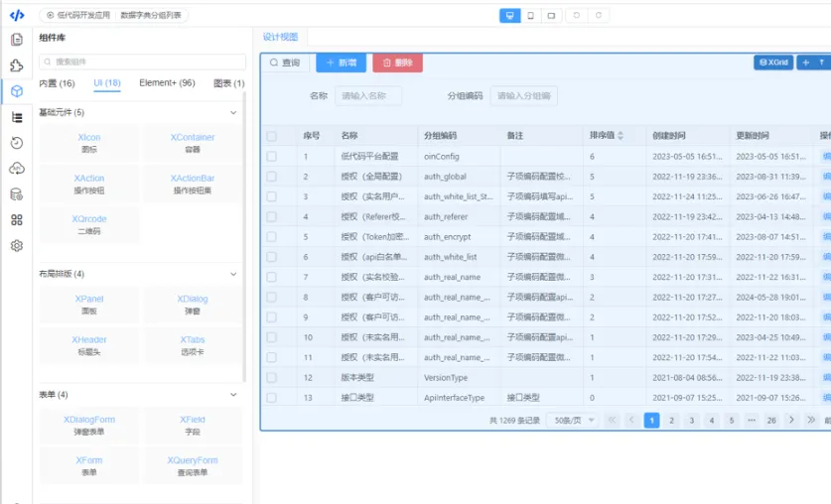Click the undo arrow icon
Viewport: 831px width, 504px height.
577,15
